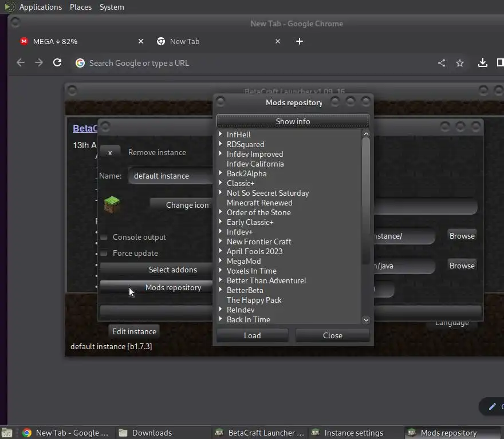The image size is (504, 439).
Task: Click the show desktop icon in taskbar
Action: pos(7,433)
